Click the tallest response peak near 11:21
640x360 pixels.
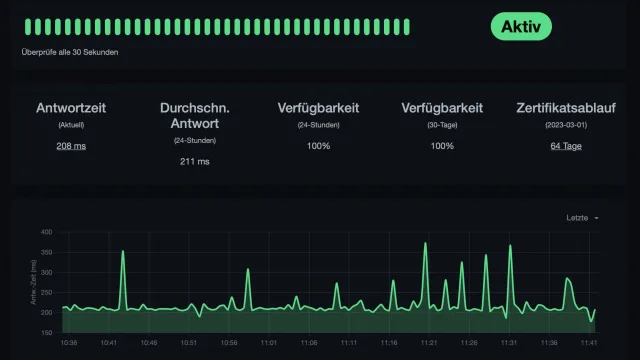coord(425,244)
